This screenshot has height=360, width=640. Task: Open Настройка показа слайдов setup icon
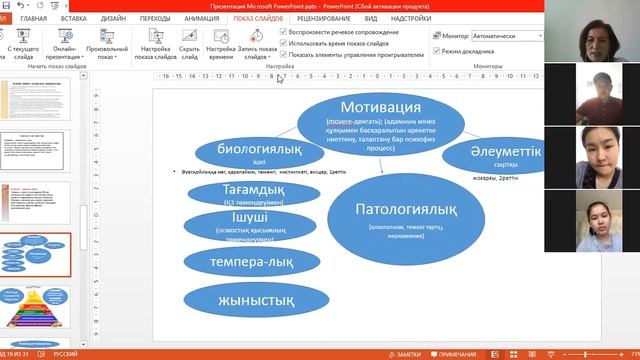(156, 36)
